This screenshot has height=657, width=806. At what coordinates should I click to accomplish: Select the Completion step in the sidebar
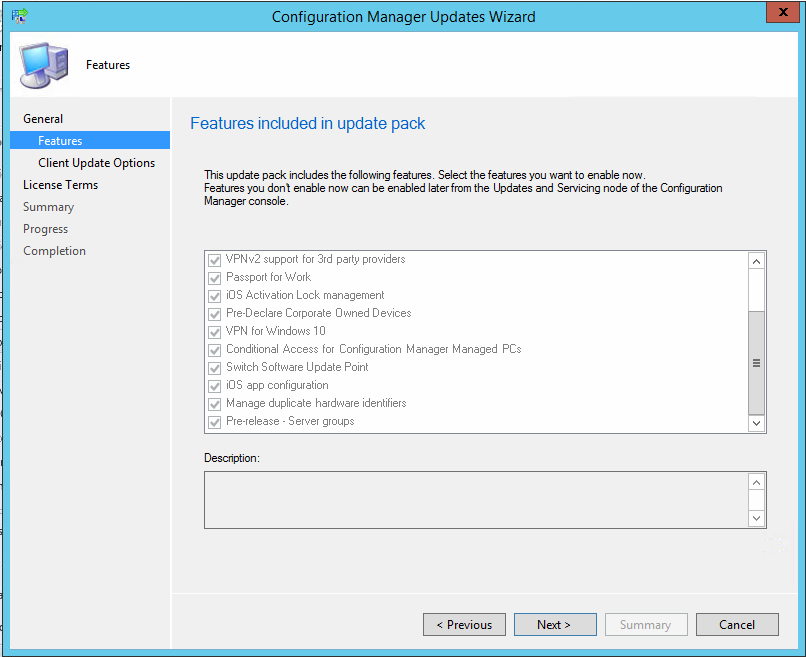(x=54, y=251)
